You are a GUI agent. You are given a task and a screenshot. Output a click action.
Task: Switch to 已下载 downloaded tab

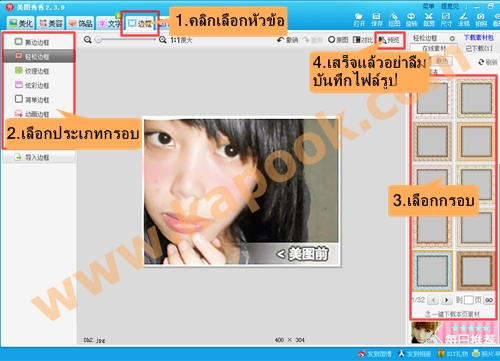(479, 49)
